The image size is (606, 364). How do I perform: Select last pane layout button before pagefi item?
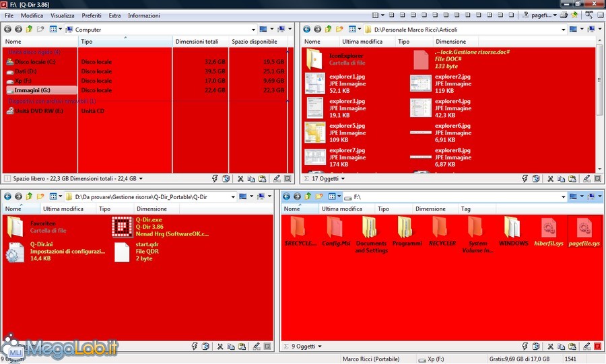pos(511,15)
